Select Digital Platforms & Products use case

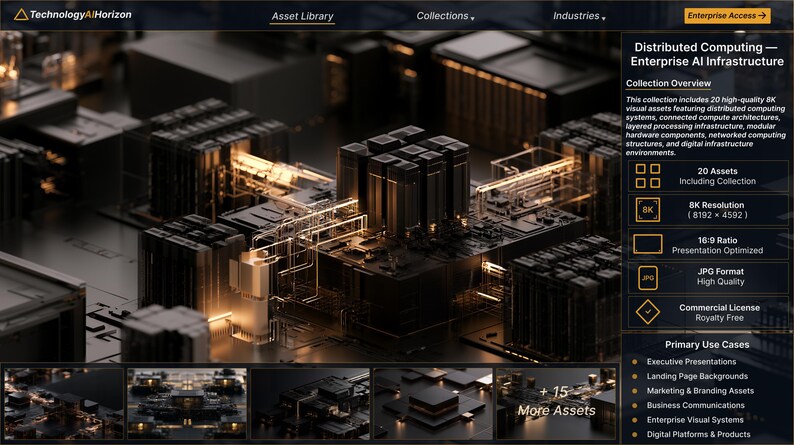(698, 434)
